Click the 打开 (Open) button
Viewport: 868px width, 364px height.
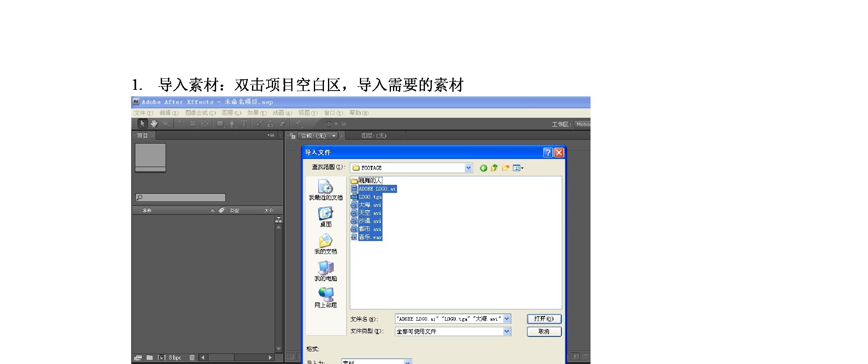pyautogui.click(x=544, y=319)
